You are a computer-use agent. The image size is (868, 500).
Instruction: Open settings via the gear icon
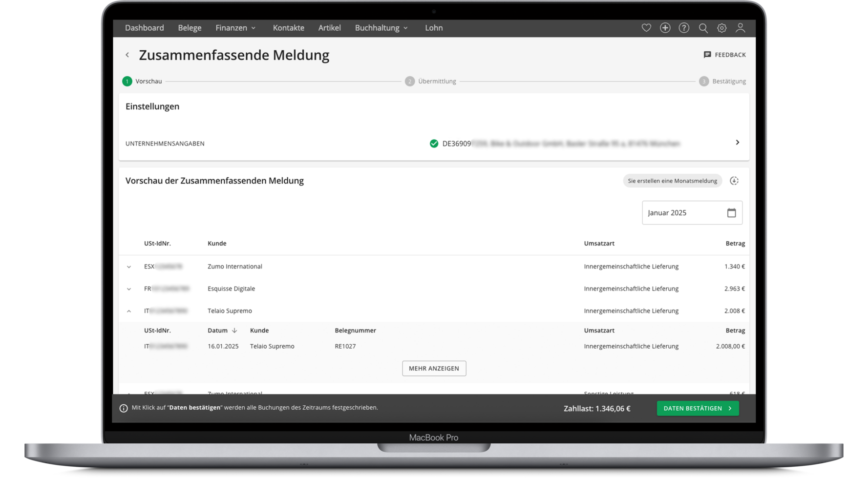pyautogui.click(x=721, y=28)
